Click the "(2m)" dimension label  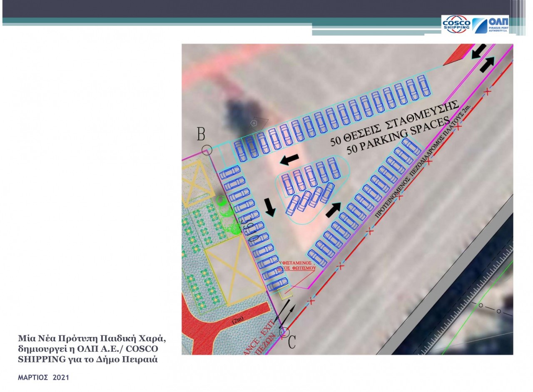[x=238, y=320]
